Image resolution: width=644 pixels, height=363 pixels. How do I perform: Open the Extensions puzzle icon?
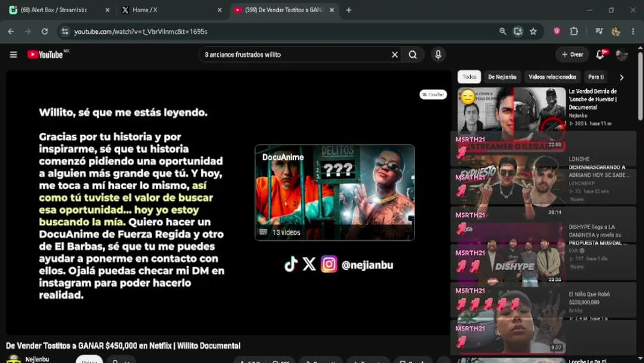click(574, 31)
